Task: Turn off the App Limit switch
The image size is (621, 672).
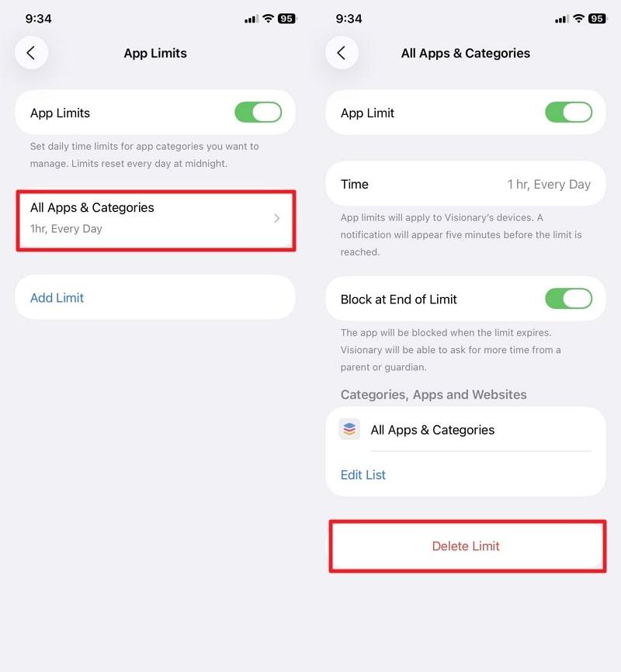Action: [x=569, y=112]
